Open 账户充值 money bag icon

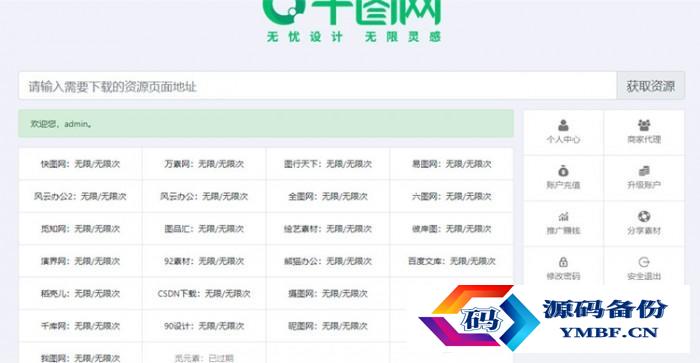563,171
